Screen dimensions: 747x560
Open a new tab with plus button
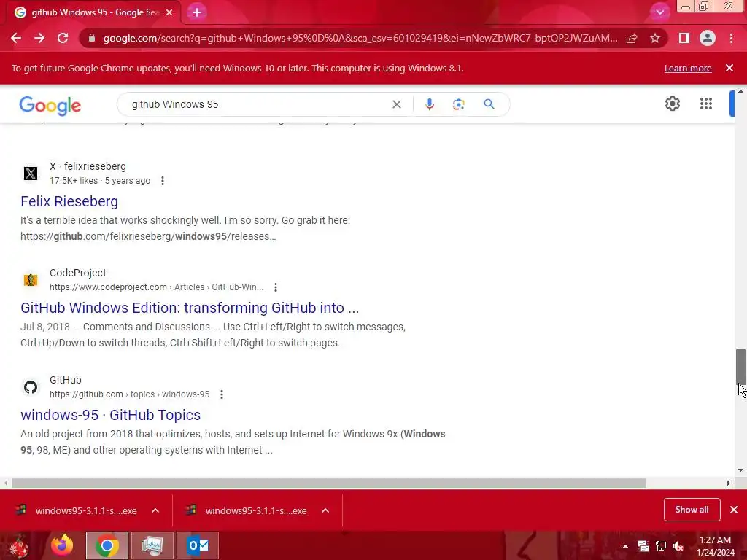coord(197,13)
